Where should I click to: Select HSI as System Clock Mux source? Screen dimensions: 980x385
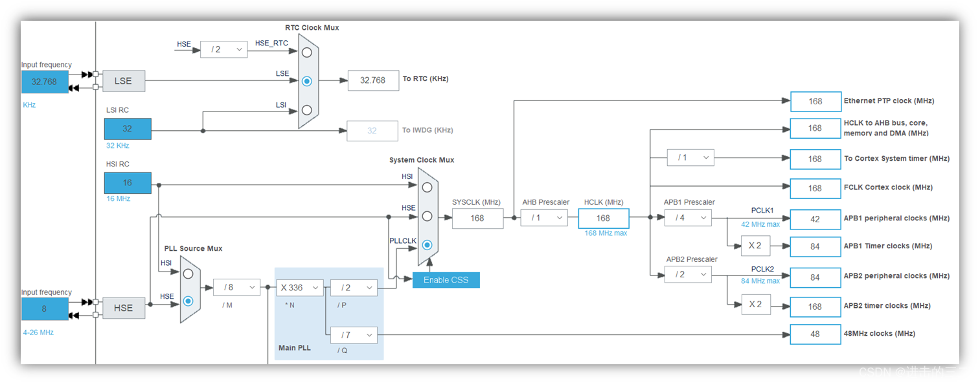[x=426, y=187]
